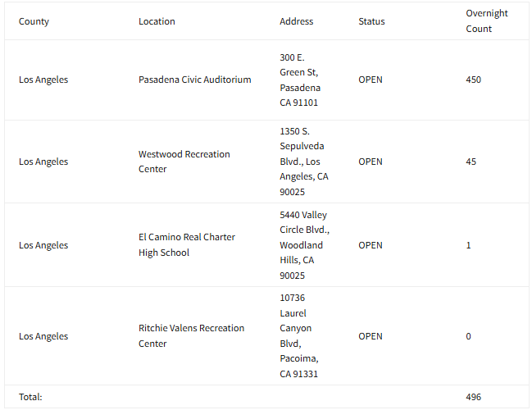Viewport: 532px width, 410px height.
Task: Click OPEN status for Pasadena Civic Auditorium
Action: 371,80
